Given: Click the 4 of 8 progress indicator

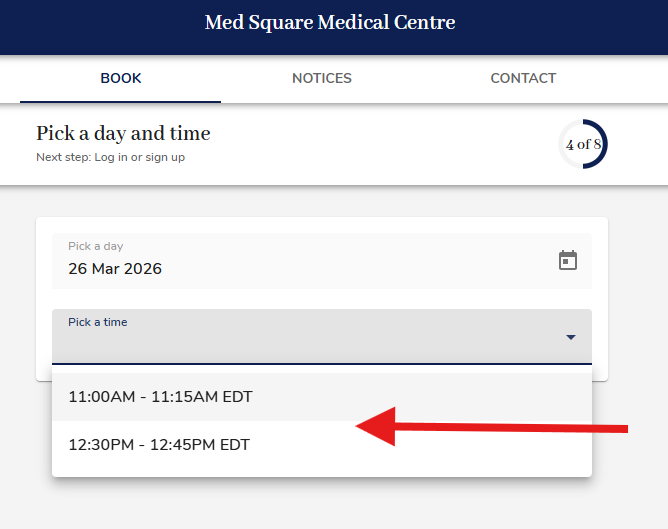Looking at the screenshot, I should 583,145.
